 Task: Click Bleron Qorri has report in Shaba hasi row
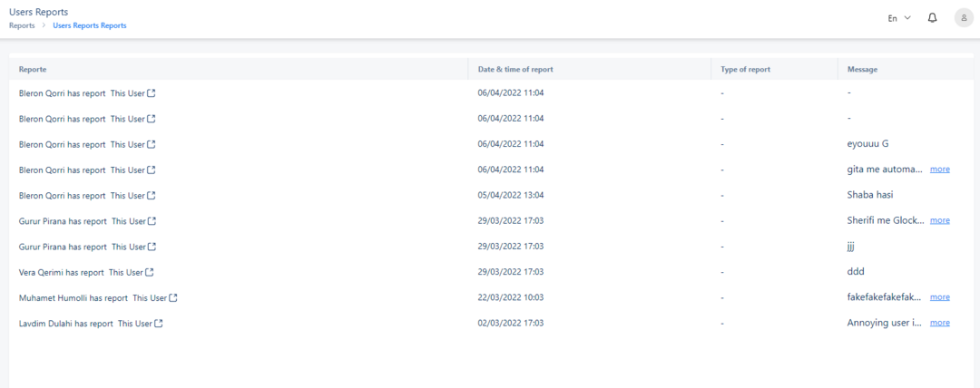point(62,196)
